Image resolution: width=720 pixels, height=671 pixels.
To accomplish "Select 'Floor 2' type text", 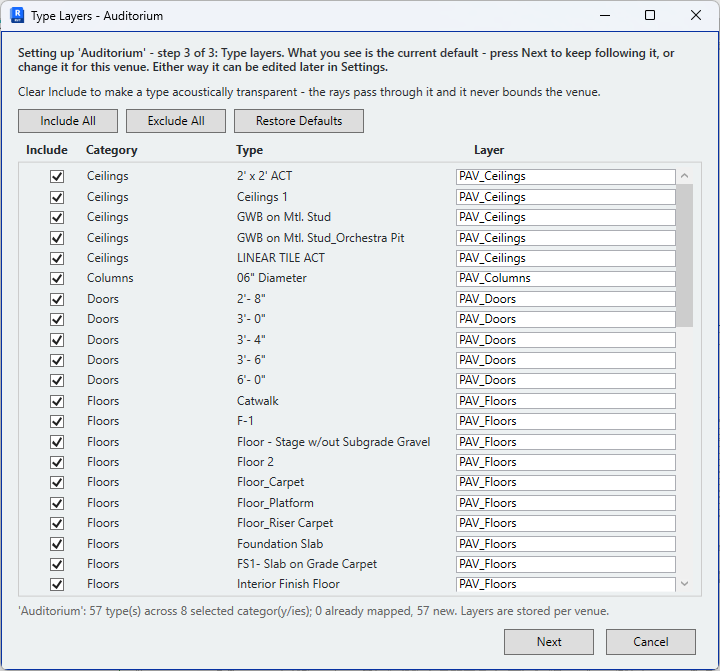I will coord(255,462).
